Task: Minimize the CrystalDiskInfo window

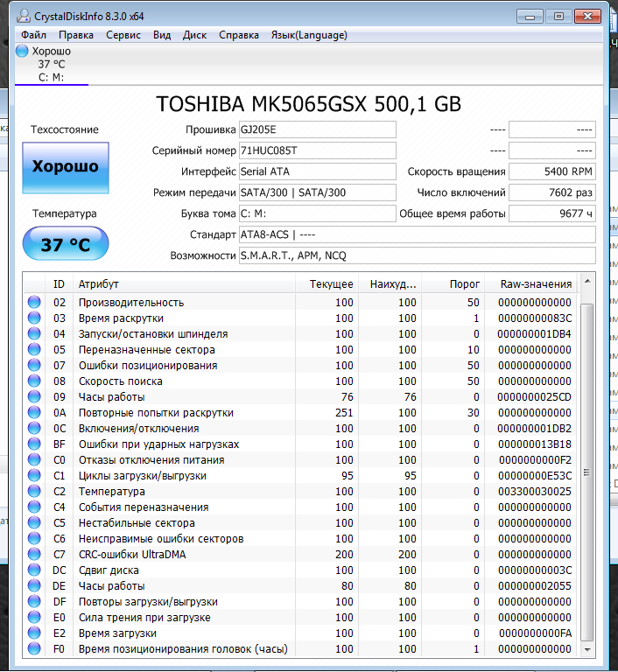Action: 530,17
